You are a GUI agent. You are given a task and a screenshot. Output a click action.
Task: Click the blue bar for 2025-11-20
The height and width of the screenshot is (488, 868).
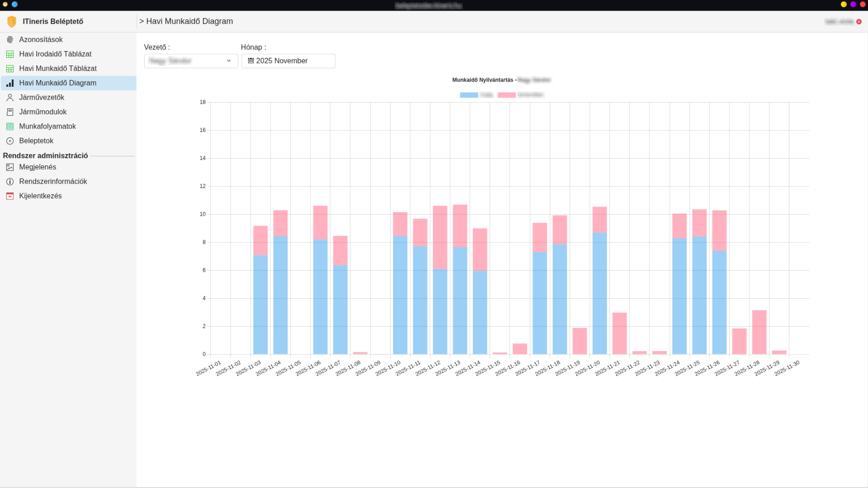pyautogui.click(x=599, y=293)
